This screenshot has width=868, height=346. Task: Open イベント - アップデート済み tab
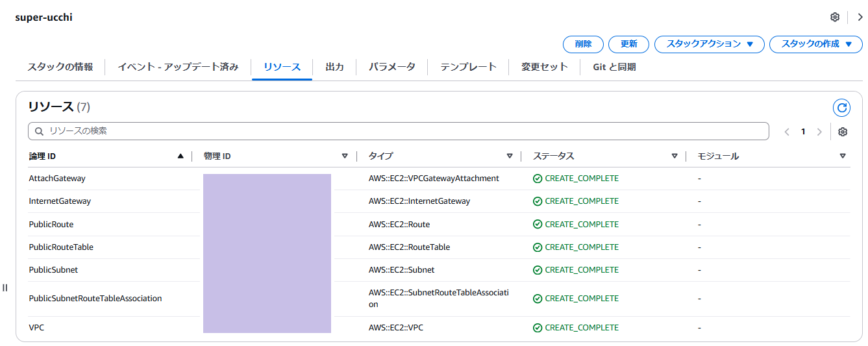click(178, 67)
